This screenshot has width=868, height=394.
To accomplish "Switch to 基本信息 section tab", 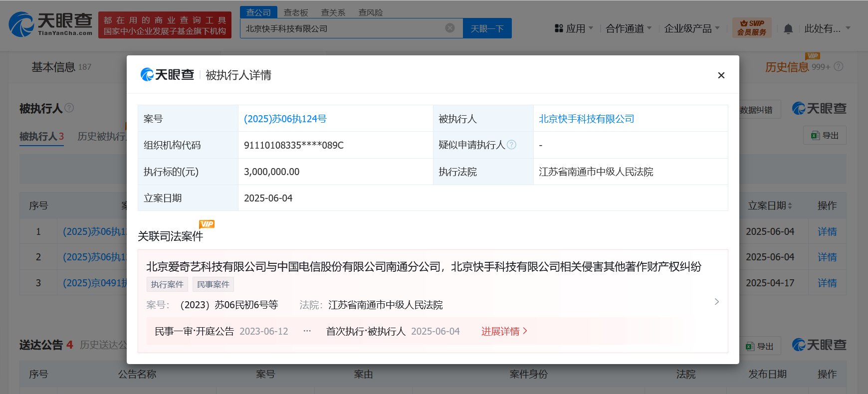I will coord(61,67).
